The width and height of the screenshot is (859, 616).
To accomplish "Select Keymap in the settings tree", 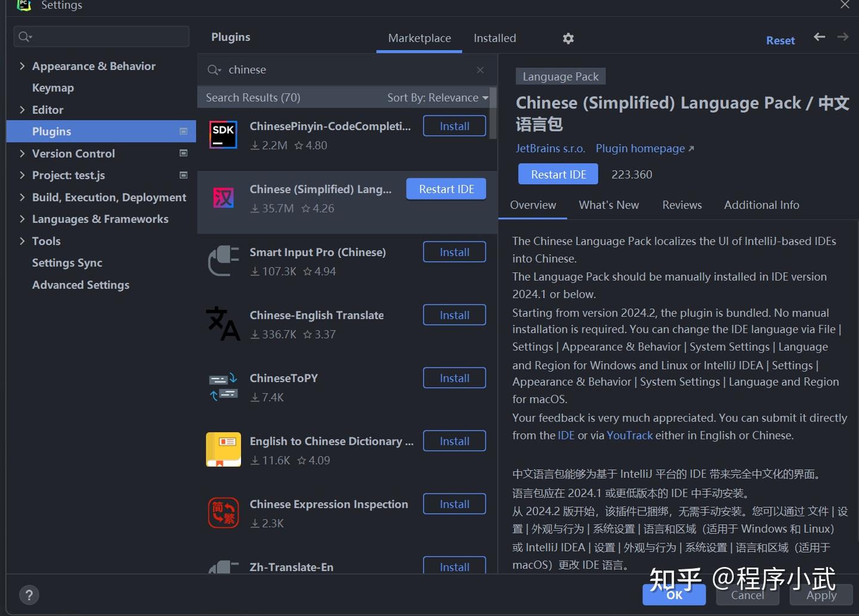I will tap(53, 88).
